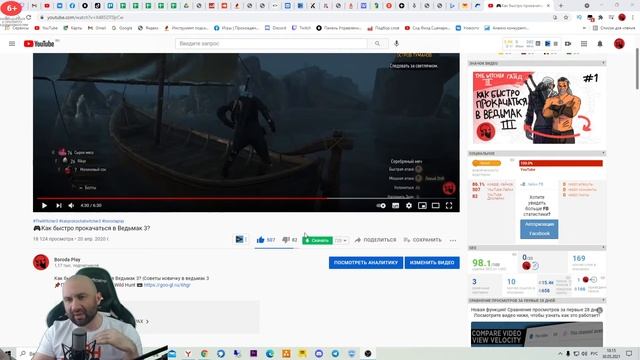Click ПОСМОТРЕТЬ АНАЛИТИКУ button
The image size is (640, 360).
click(366, 262)
